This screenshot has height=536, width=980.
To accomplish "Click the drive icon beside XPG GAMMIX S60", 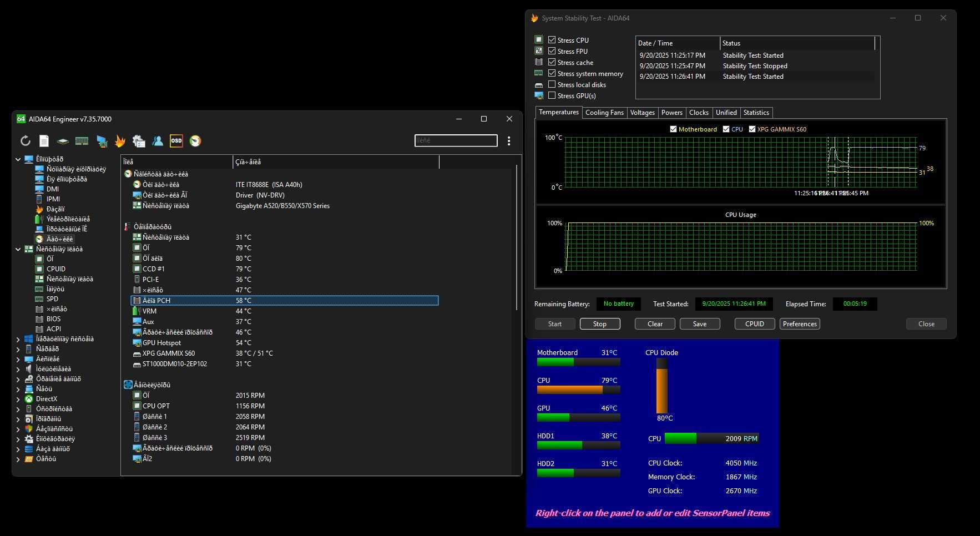I will (137, 353).
